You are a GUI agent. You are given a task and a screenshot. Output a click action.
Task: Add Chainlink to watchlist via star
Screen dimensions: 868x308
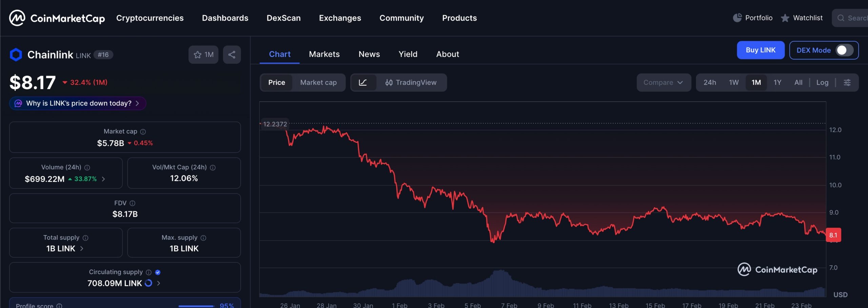coord(203,55)
